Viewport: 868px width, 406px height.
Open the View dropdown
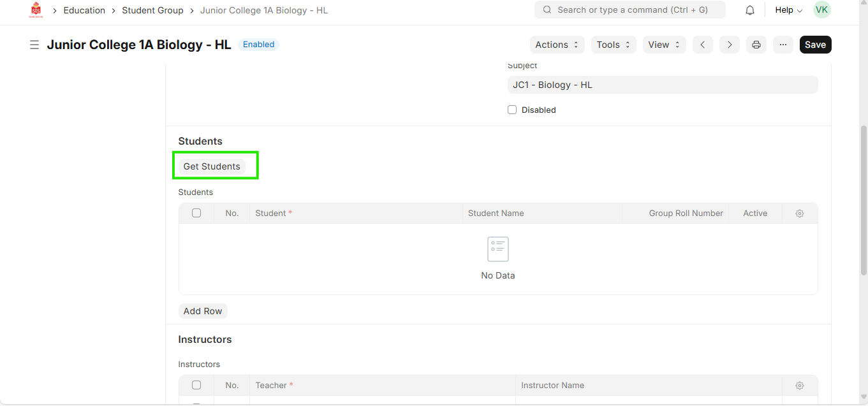[664, 45]
